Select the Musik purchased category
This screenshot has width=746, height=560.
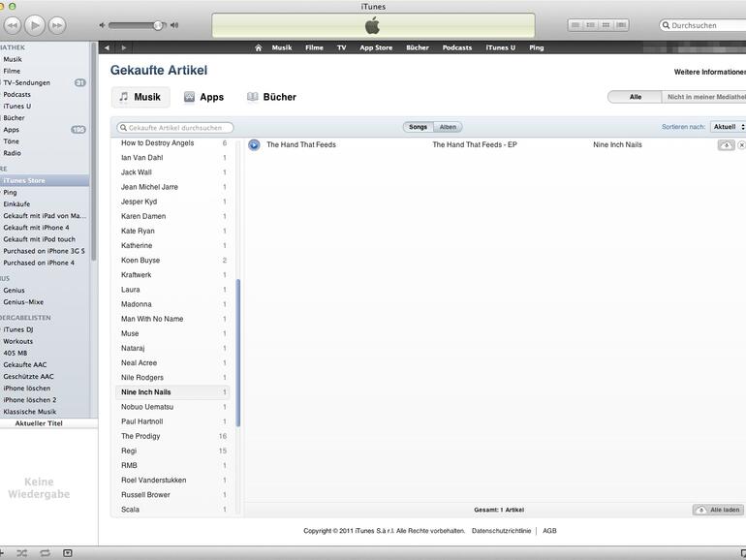pos(140,97)
